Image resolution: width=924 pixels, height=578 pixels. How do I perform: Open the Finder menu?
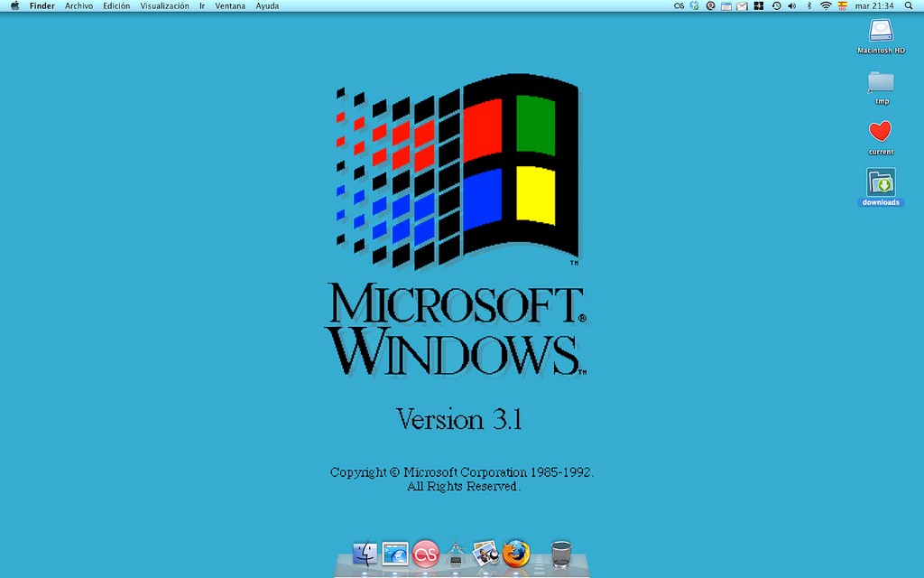coord(42,6)
